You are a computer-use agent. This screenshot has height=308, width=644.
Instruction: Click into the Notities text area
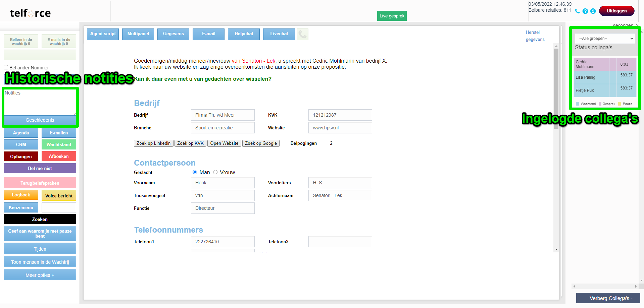pyautogui.click(x=40, y=102)
